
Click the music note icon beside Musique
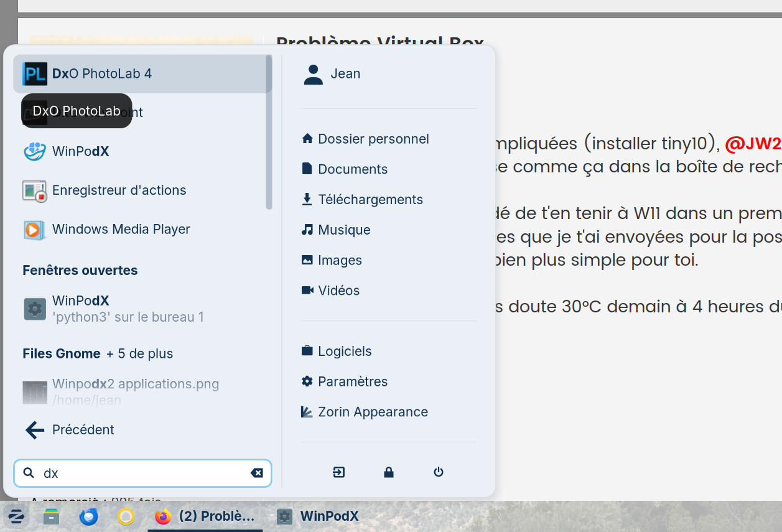pos(307,230)
